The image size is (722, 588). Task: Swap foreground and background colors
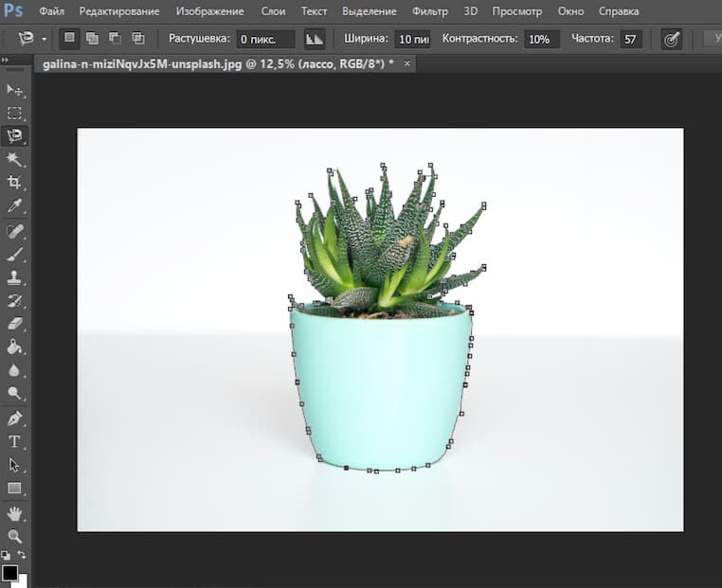21,555
